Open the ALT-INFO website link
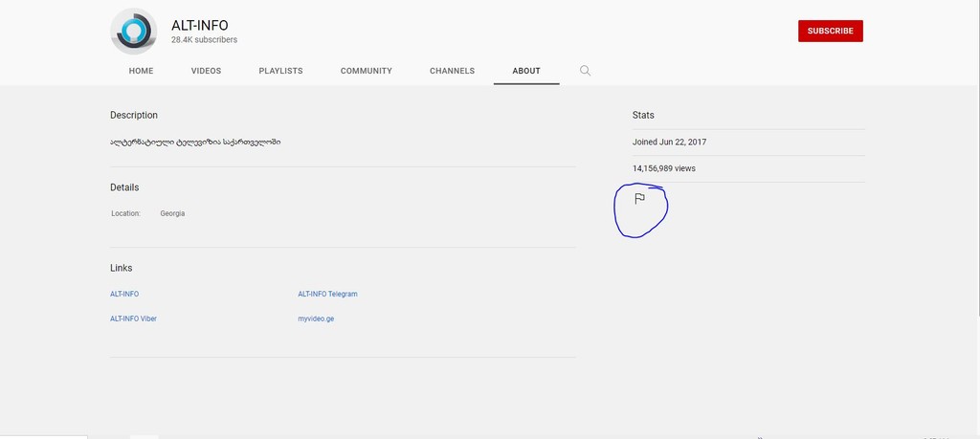This screenshot has width=980, height=439. coord(124,295)
